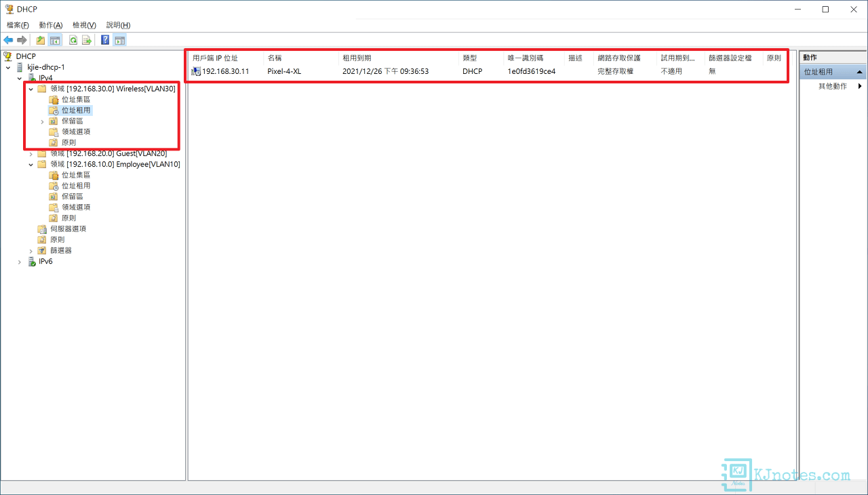This screenshot has width=868, height=495.
Task: Click the gray Forward arrow toolbar icon
Action: pos(22,40)
